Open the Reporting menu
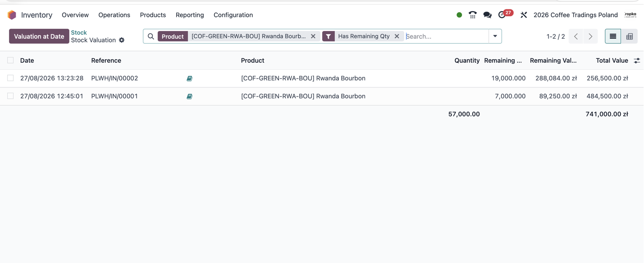The width and height of the screenshot is (644, 263). [x=190, y=15]
